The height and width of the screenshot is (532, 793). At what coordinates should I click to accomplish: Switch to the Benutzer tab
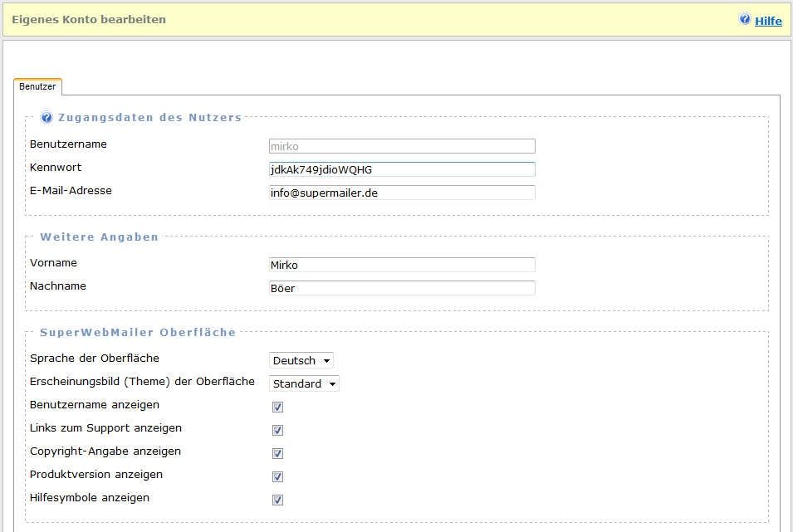click(x=37, y=86)
